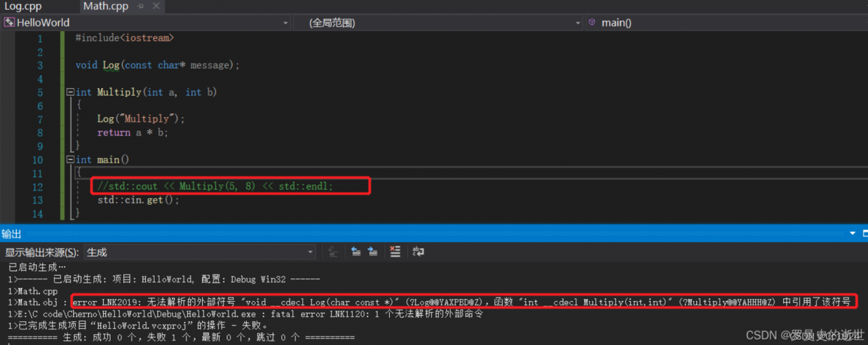Click the find message in code icon
The width and height of the screenshot is (868, 345).
[x=333, y=252]
